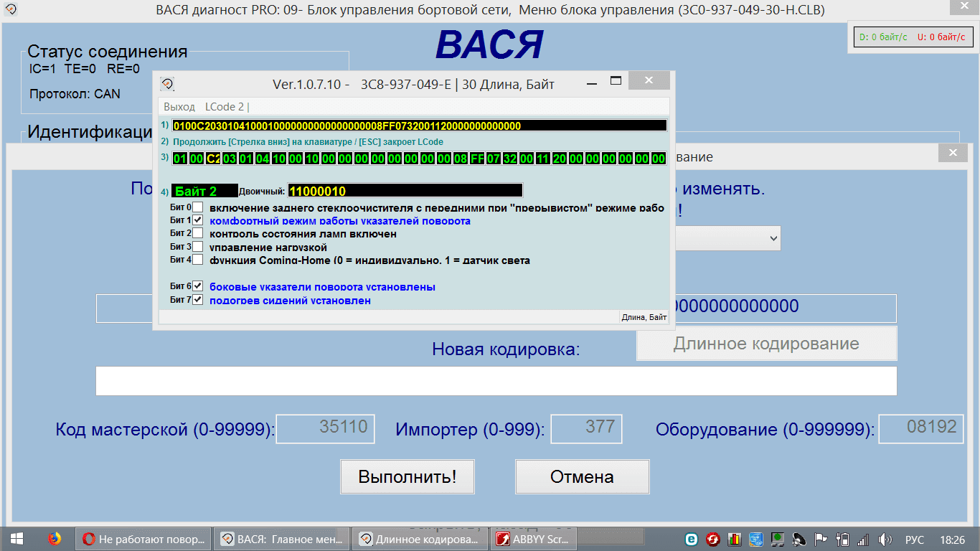Click the "IC=1 TE=0 RE=0" text
Viewport: 980px width, 551px height.
coord(85,70)
